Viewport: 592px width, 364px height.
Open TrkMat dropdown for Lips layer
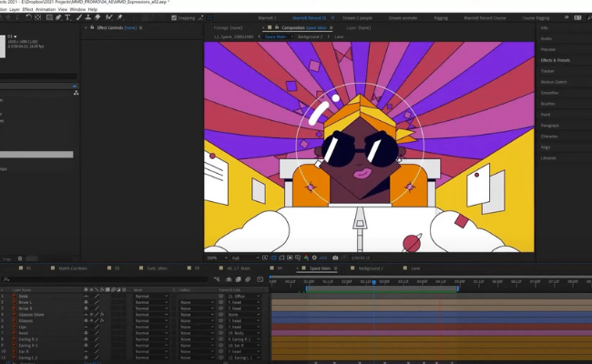[197, 327]
